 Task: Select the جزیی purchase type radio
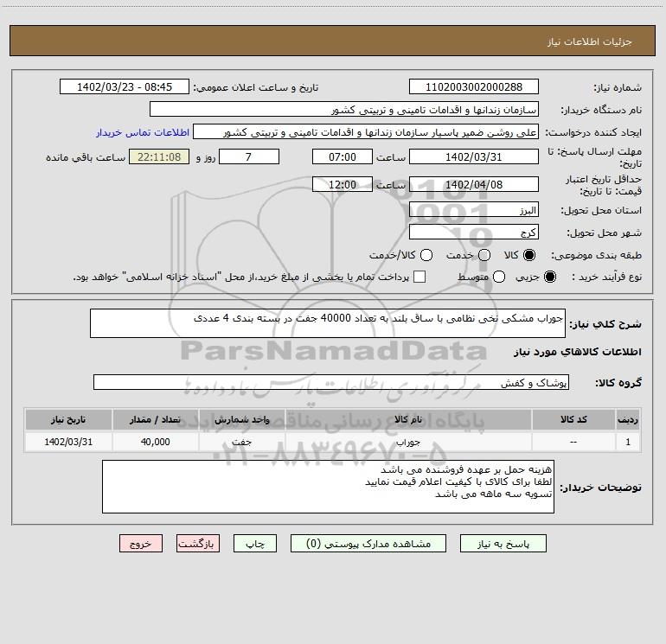[550, 277]
